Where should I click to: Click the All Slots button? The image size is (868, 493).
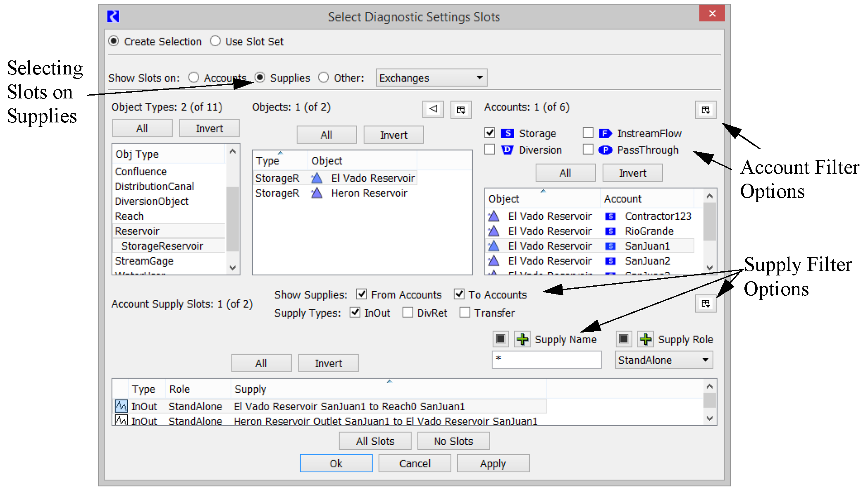point(375,441)
